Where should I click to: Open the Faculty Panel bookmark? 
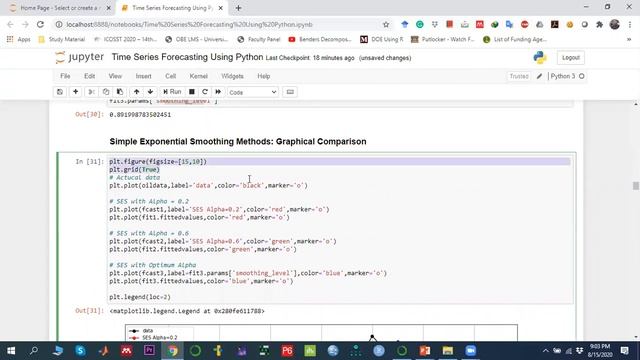(259, 40)
